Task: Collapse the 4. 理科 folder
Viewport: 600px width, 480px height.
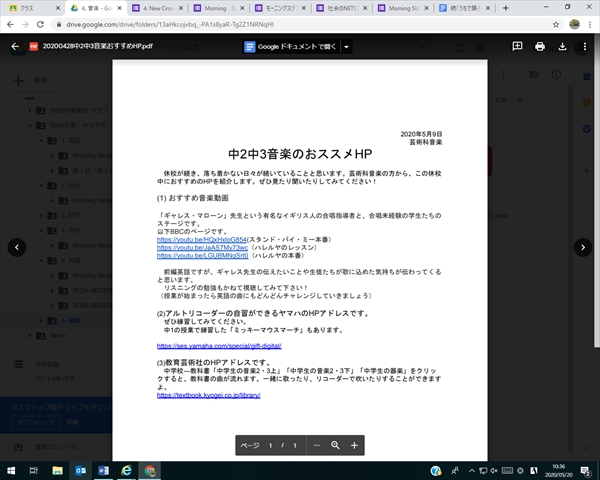Action: (41, 230)
